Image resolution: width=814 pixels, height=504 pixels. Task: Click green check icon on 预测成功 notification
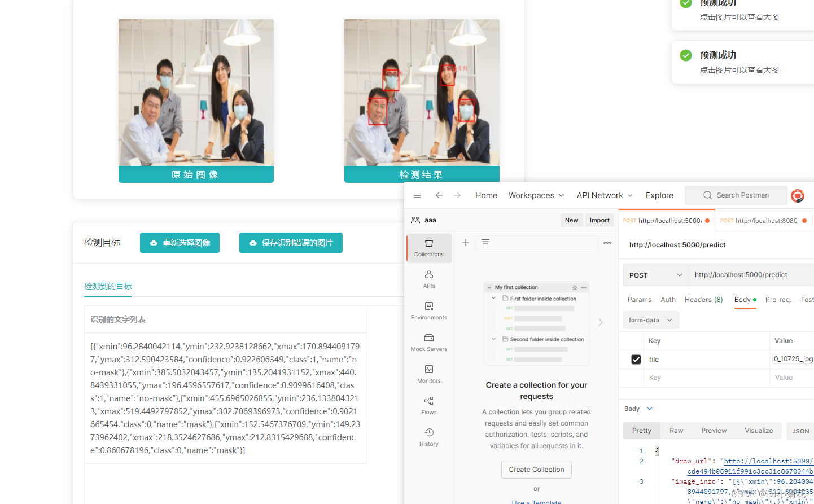(x=686, y=55)
